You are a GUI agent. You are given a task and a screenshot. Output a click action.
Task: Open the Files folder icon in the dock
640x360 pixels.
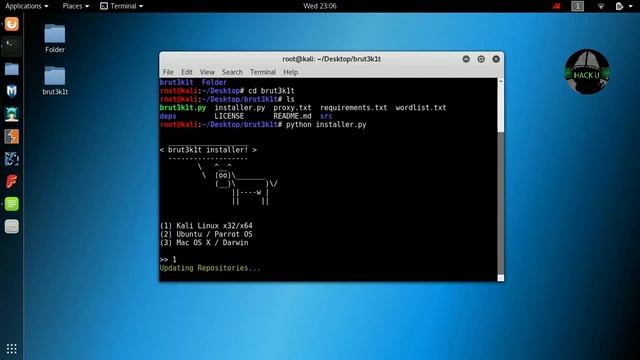pyautogui.click(x=11, y=69)
